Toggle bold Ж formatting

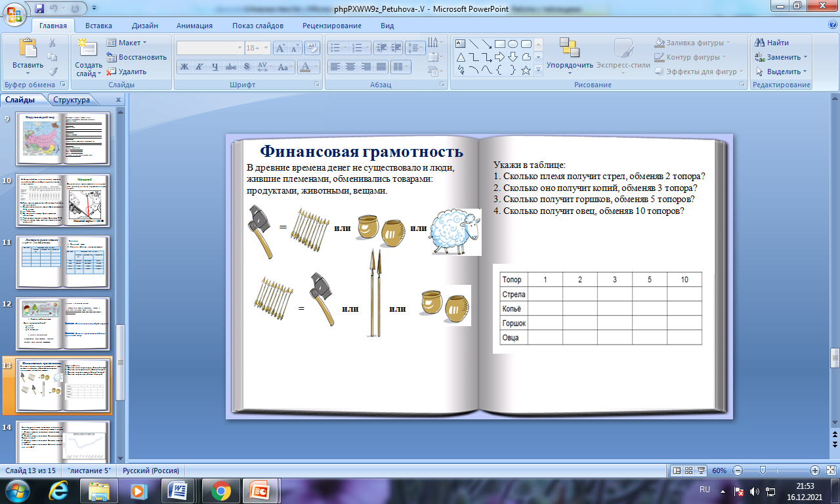point(184,67)
